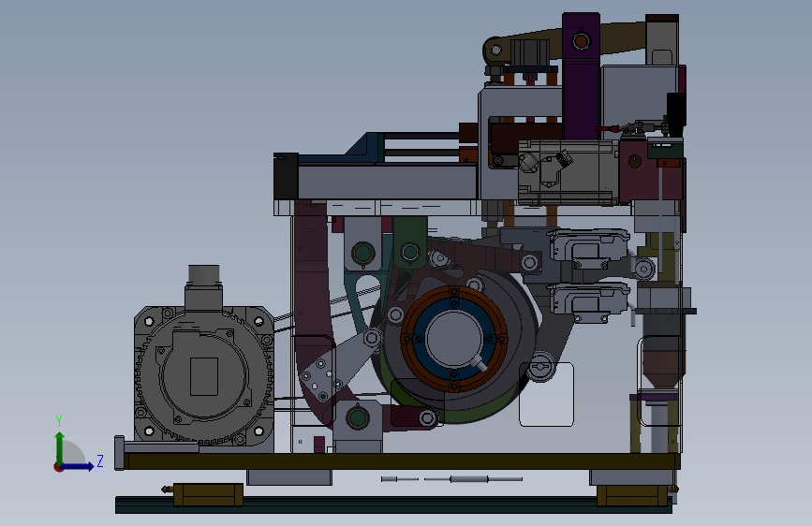
Task: Click the "Y" axis label
Action: [59, 421]
